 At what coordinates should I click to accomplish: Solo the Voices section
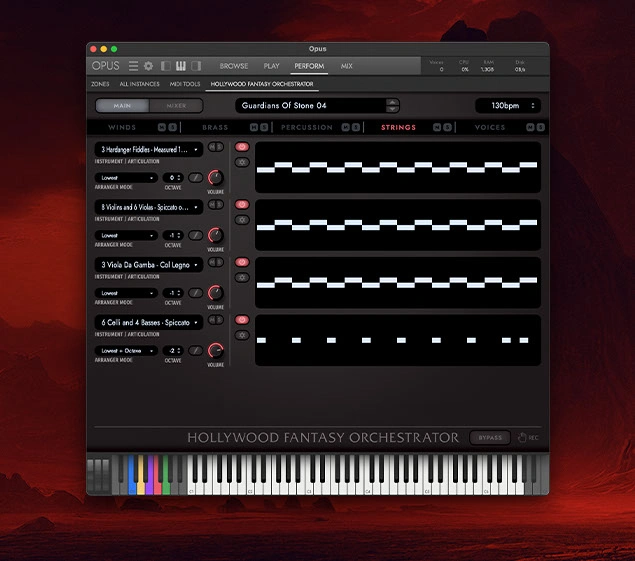click(541, 127)
